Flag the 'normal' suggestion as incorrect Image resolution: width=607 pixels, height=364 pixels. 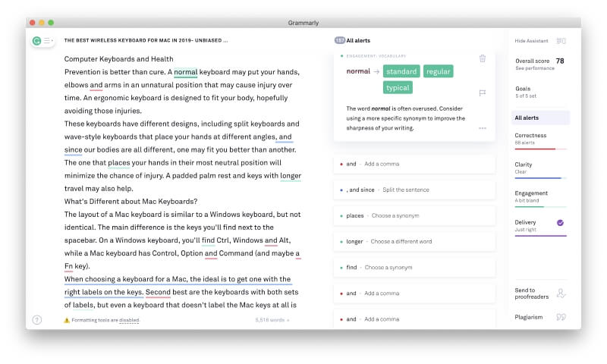pyautogui.click(x=483, y=93)
